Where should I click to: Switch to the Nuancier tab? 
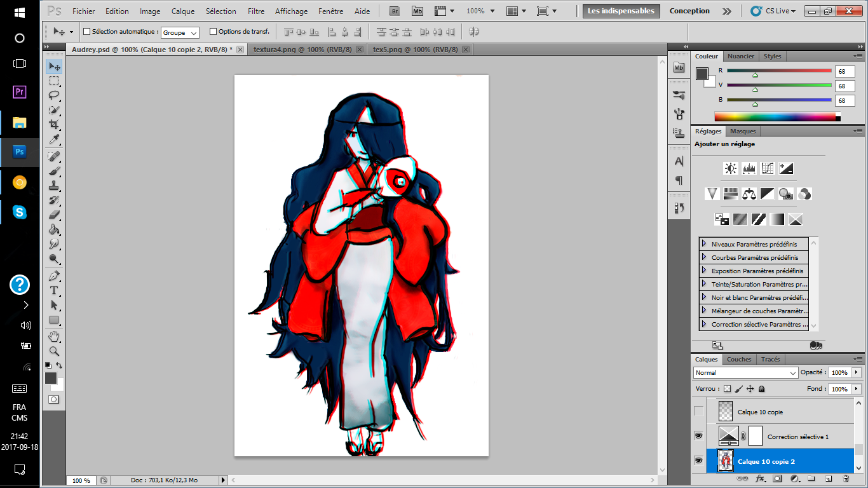click(740, 57)
